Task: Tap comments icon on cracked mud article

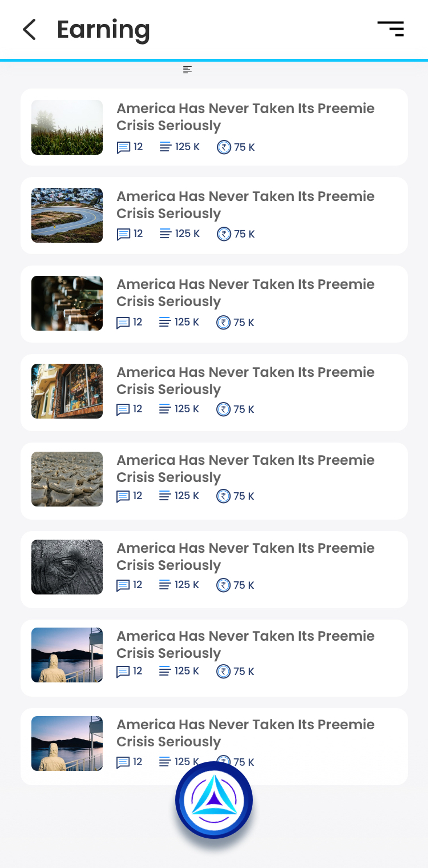Action: (x=123, y=496)
